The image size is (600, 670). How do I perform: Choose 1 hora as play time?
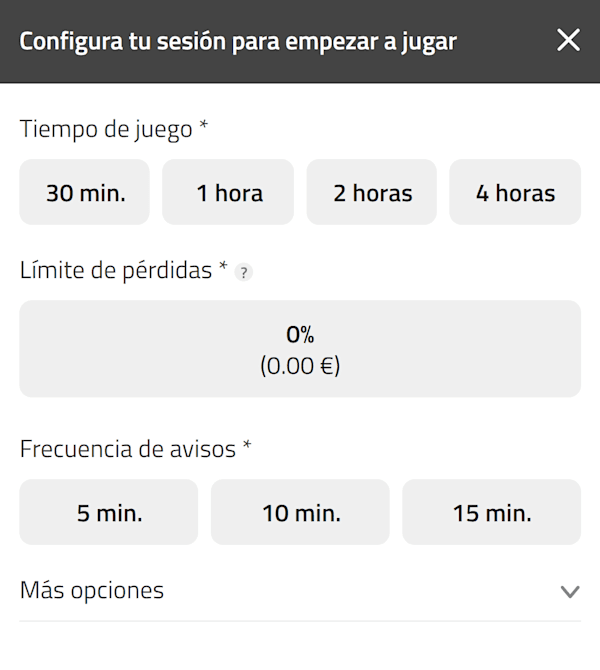pyautogui.click(x=229, y=193)
